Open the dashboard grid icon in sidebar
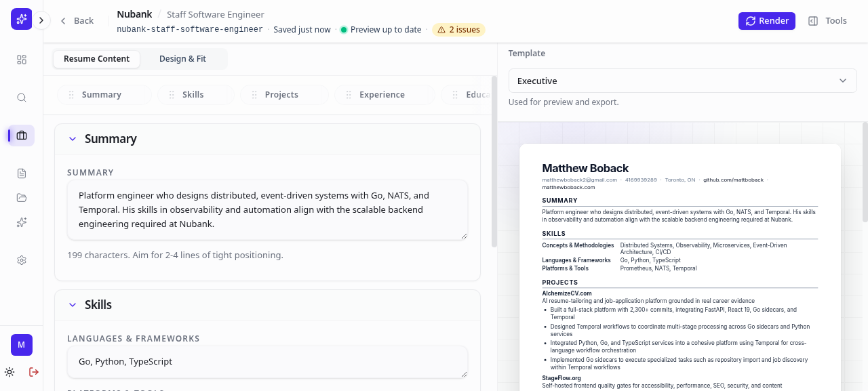This screenshot has height=391, width=868. point(22,60)
